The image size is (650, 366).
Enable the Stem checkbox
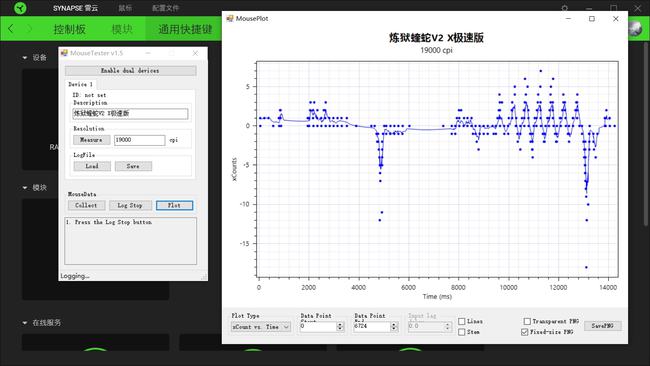[461, 332]
